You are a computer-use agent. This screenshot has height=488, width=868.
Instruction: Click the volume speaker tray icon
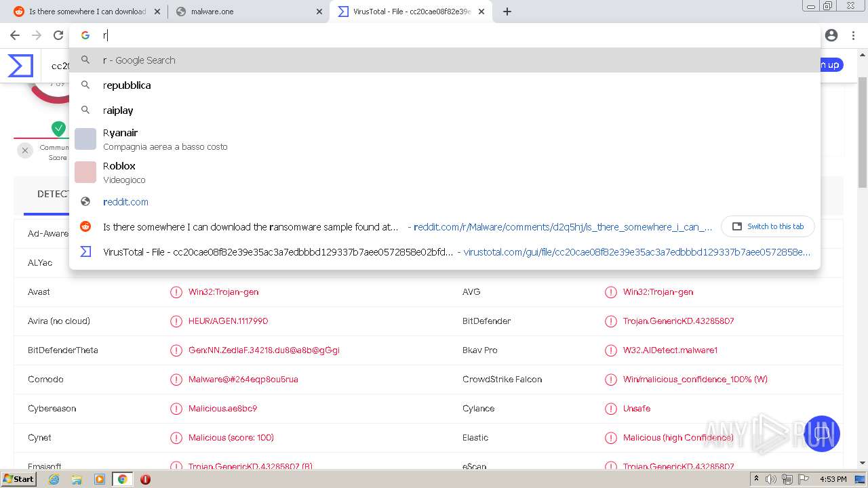771,479
